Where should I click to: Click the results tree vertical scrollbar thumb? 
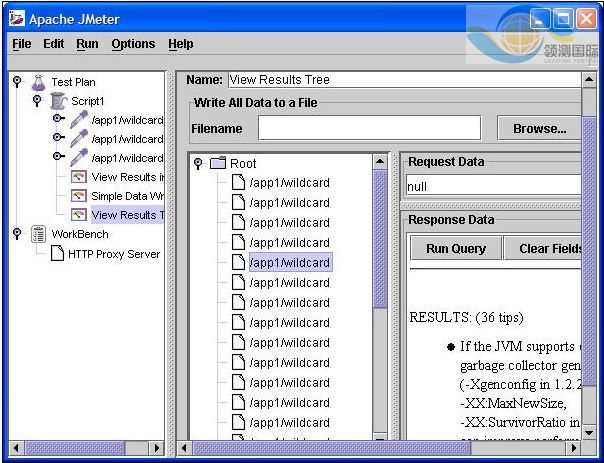tap(380, 239)
